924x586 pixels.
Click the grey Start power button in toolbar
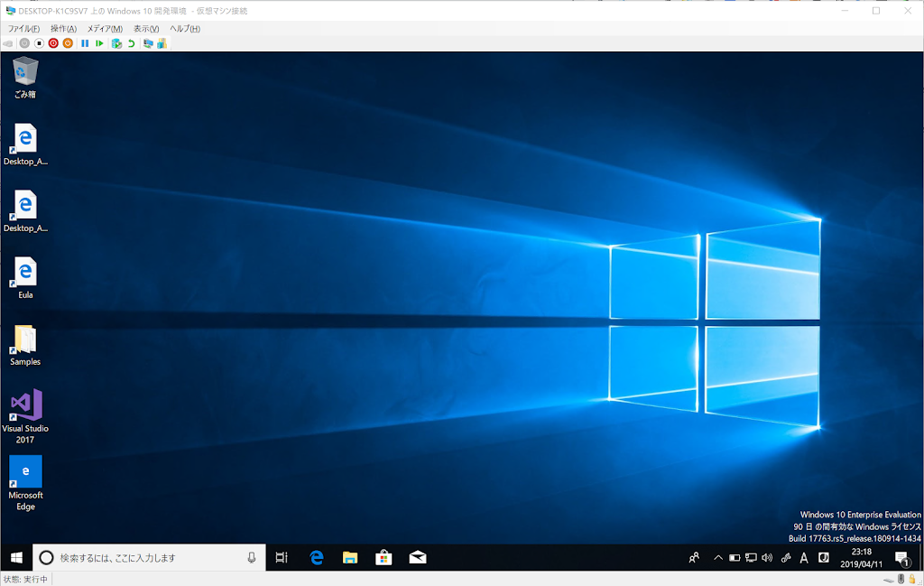(x=24, y=43)
